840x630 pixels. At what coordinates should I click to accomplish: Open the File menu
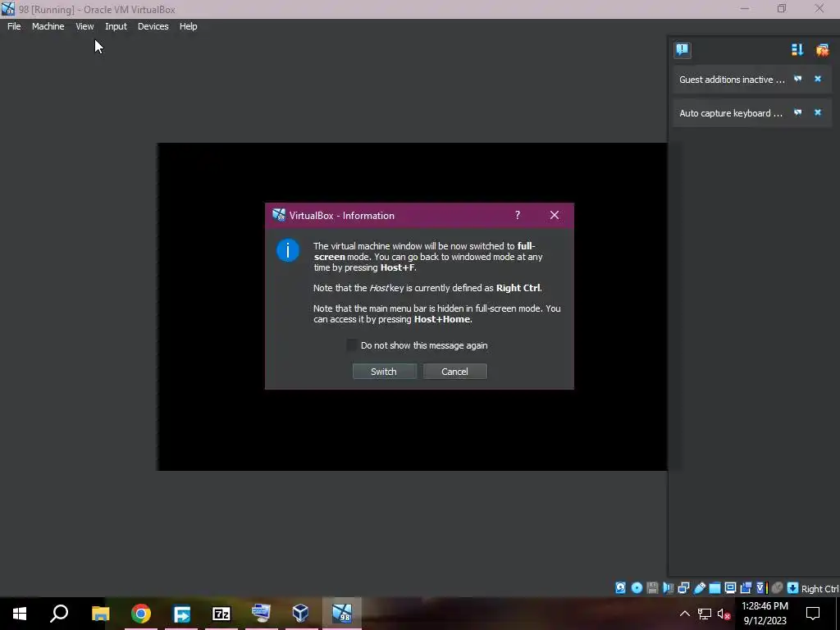pos(14,26)
